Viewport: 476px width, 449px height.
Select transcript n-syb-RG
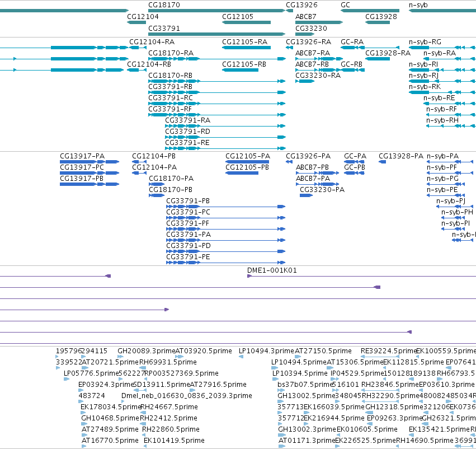pyautogui.click(x=442, y=48)
